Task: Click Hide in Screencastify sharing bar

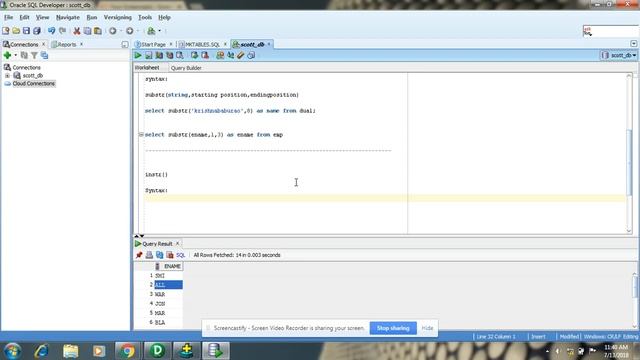Action: pos(427,328)
